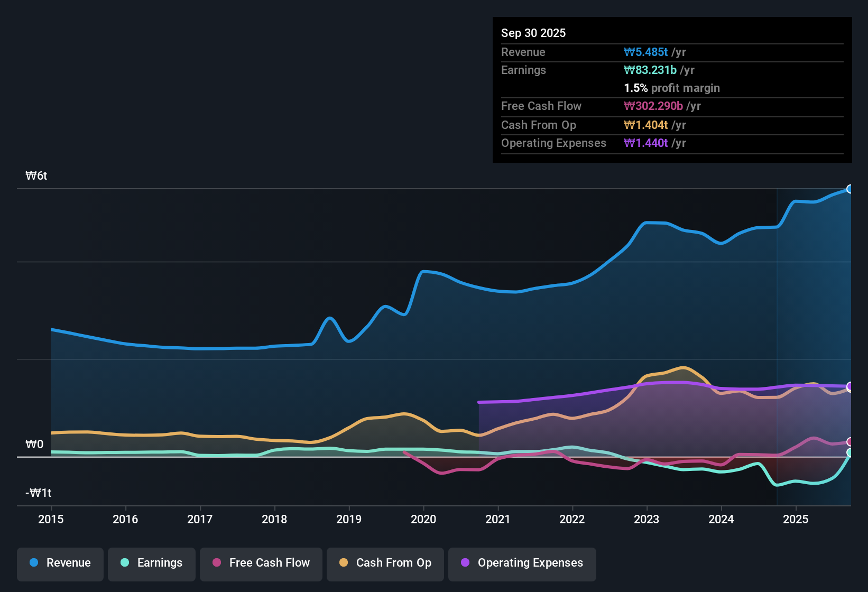Screen dimensions: 868x592
Task: Click the 2020 label on the time axis
Action: point(423,520)
